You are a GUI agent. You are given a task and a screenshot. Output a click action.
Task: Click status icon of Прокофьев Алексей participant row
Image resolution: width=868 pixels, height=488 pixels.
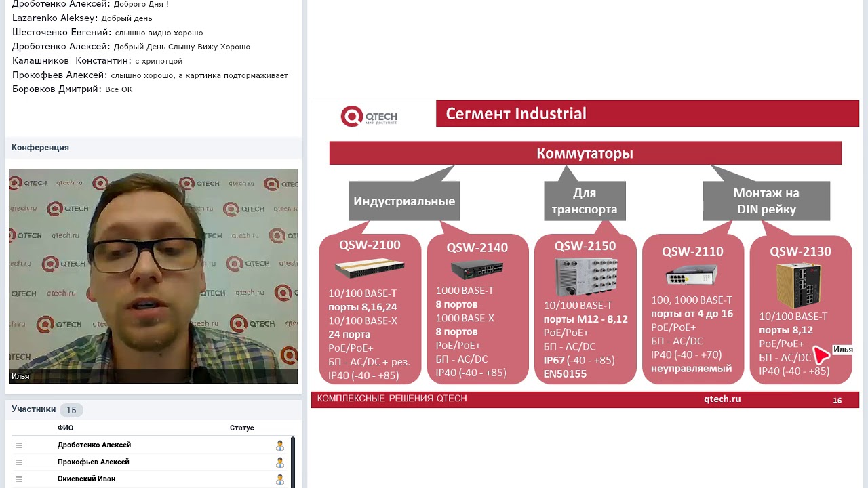click(x=279, y=462)
